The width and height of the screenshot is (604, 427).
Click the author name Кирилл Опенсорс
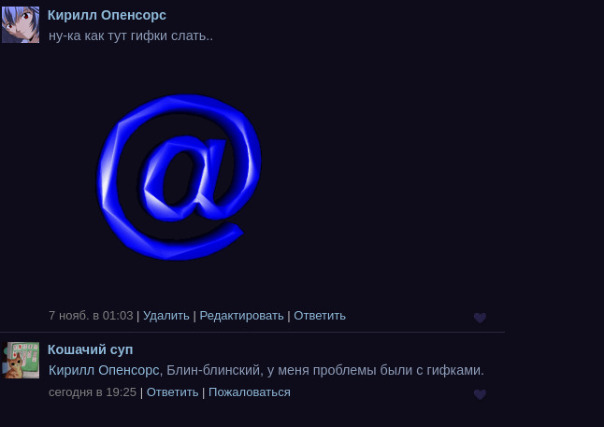(107, 15)
